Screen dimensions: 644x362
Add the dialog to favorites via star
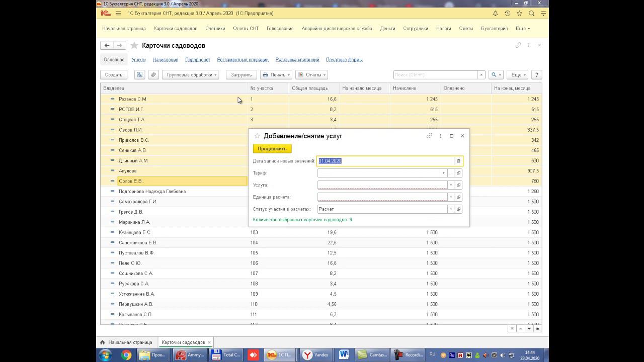click(x=257, y=136)
